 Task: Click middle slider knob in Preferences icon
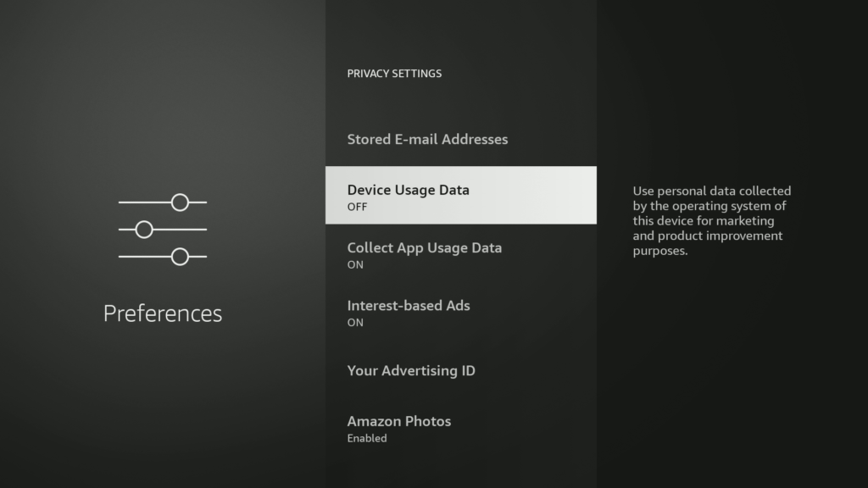(x=144, y=230)
